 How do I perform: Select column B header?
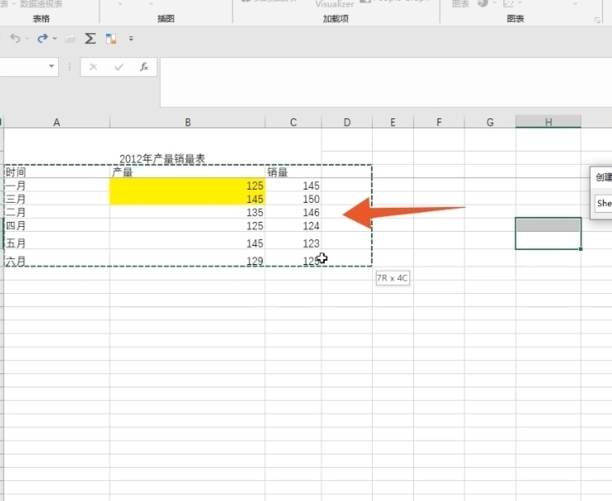[187, 122]
